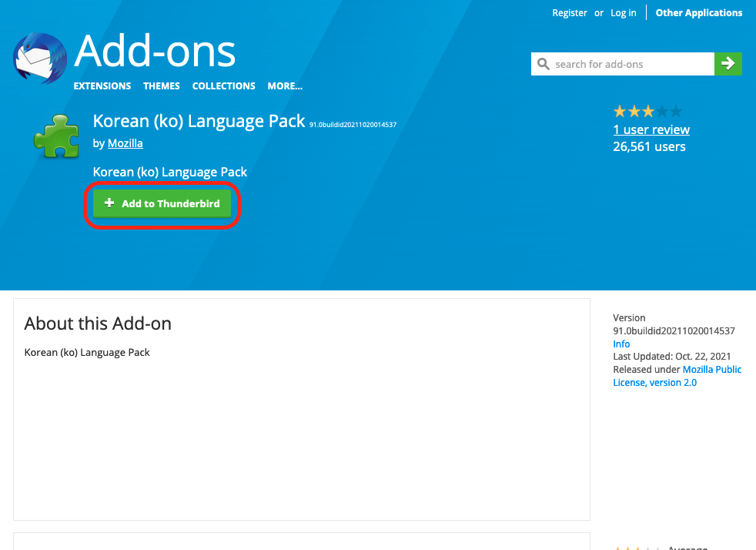
Task: Click the green puzzle piece add-on icon
Action: point(56,136)
